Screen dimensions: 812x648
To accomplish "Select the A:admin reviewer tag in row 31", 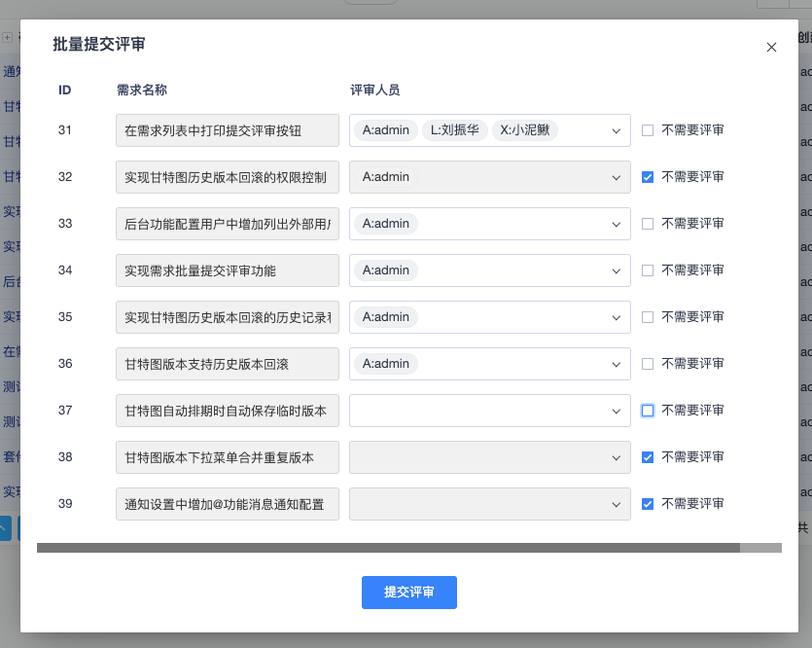I will (386, 130).
